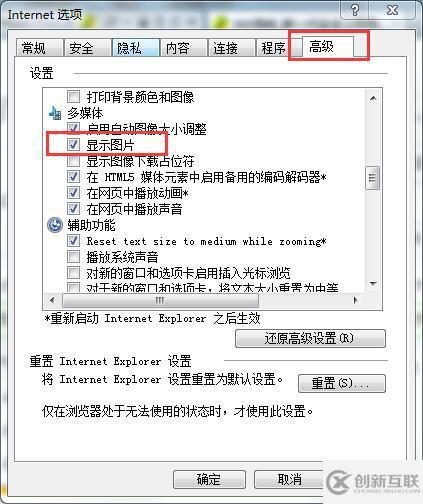Click the help question mark button
This screenshot has height=504, width=423.
coord(355,10)
